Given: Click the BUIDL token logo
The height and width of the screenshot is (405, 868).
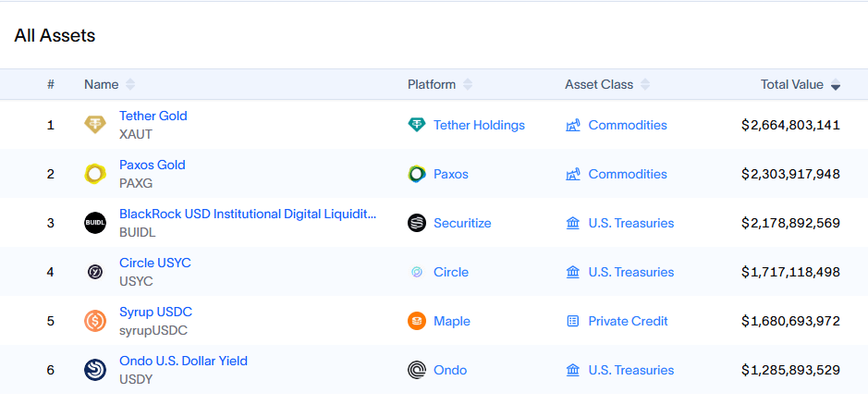Looking at the screenshot, I should (x=94, y=223).
